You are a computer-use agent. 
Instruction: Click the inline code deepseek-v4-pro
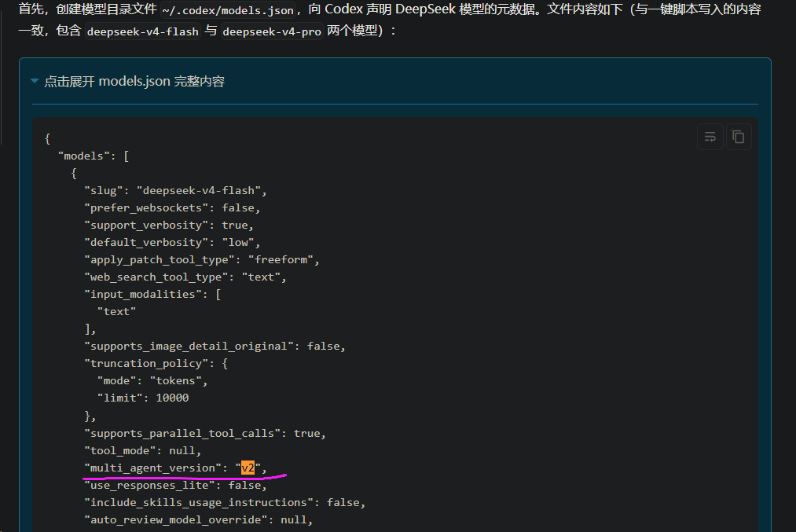tap(272, 31)
